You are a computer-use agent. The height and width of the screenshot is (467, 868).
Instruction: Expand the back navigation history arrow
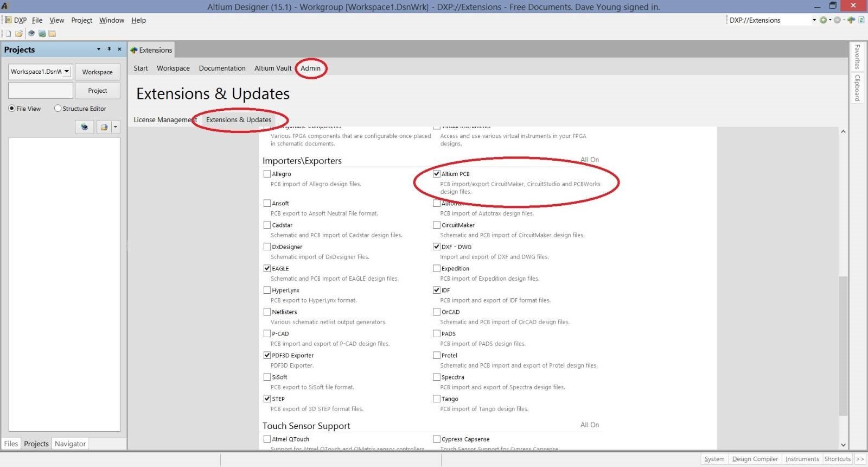[830, 20]
